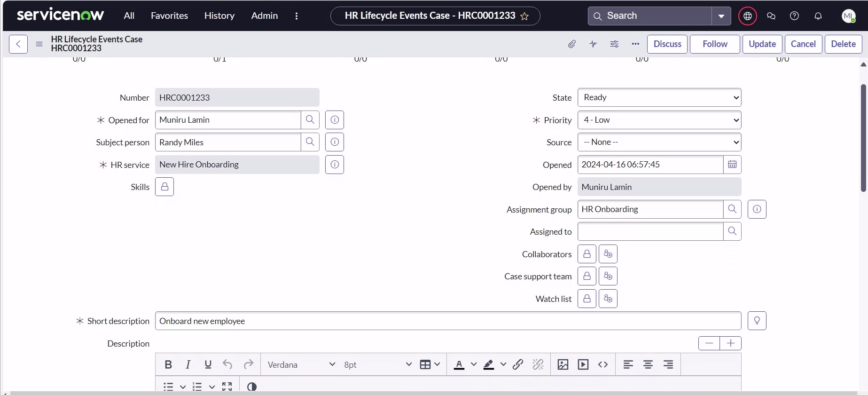Toggle underline formatting in Description
Viewport: 868px width, 395px height.
(208, 364)
